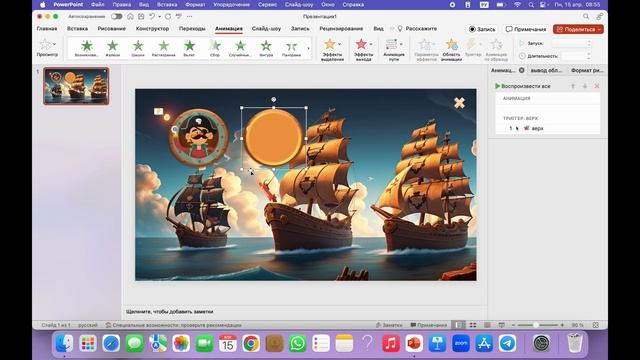This screenshot has width=640, height=360.
Task: Open the Формат menu in menu bar
Action: [195, 5]
